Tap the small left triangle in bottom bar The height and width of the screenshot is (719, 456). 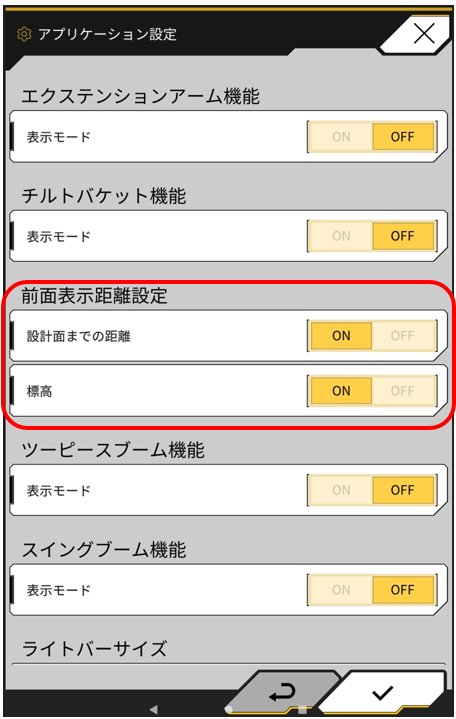(x=154, y=709)
